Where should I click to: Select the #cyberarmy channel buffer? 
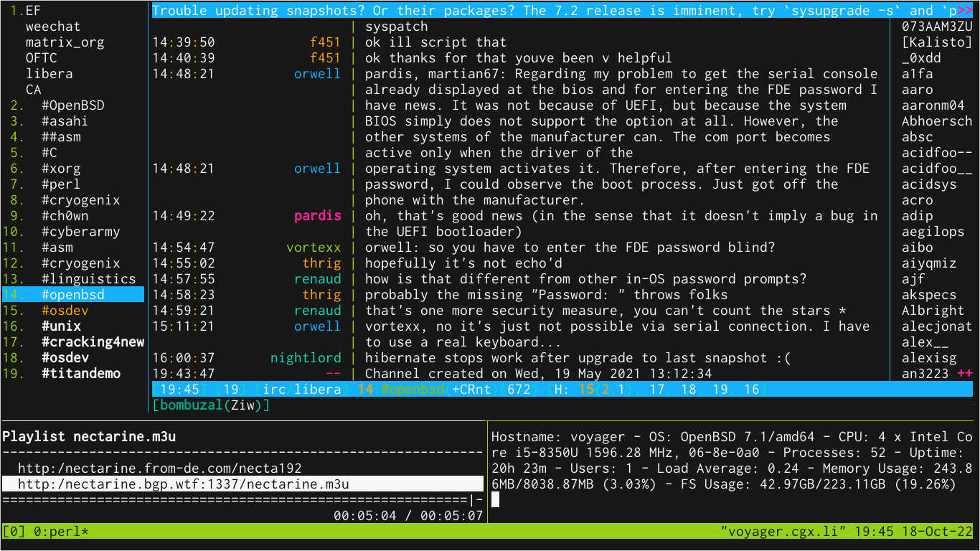81,232
